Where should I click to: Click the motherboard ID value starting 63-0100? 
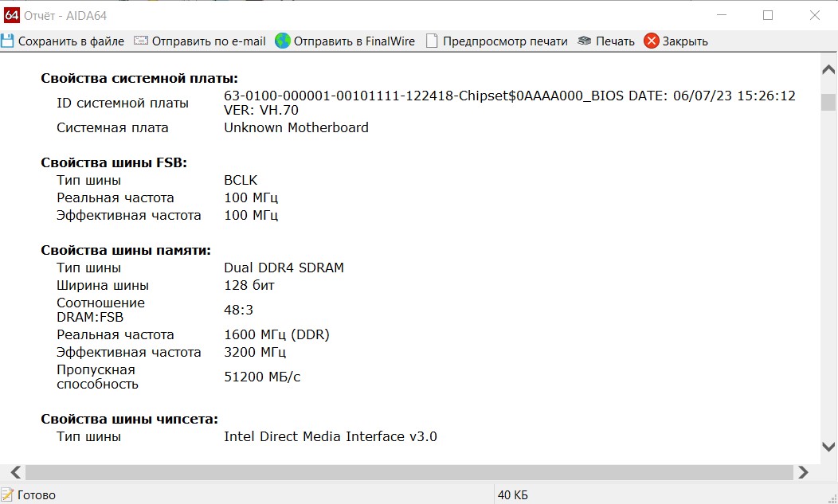click(509, 104)
